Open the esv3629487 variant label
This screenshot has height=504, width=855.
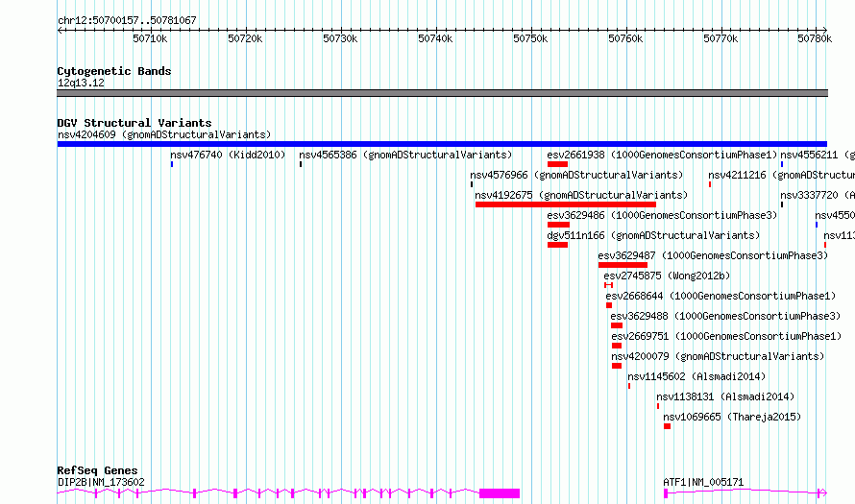coord(713,255)
